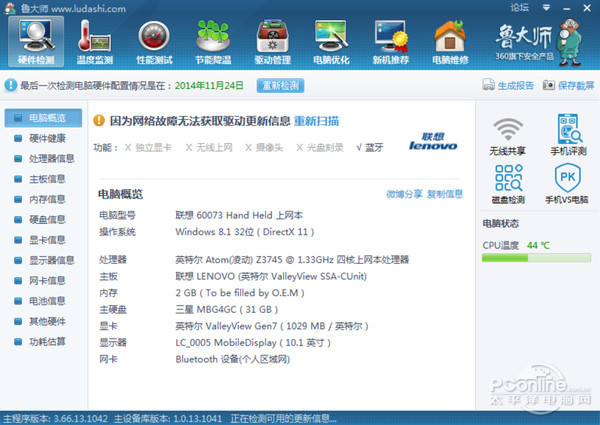
Task: Open the 电脑优化 PC optimization icon
Action: point(331,41)
